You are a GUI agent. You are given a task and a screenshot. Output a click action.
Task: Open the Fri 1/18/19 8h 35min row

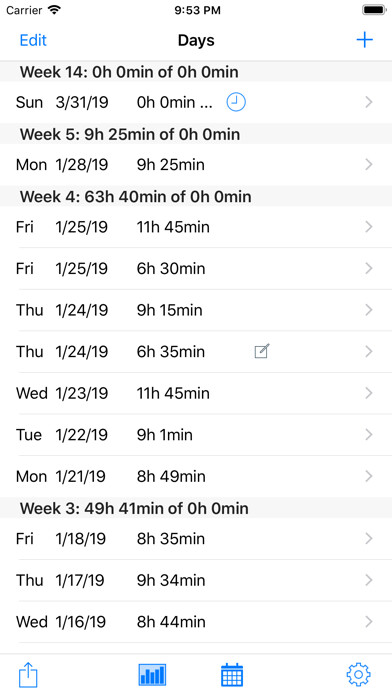point(196,539)
